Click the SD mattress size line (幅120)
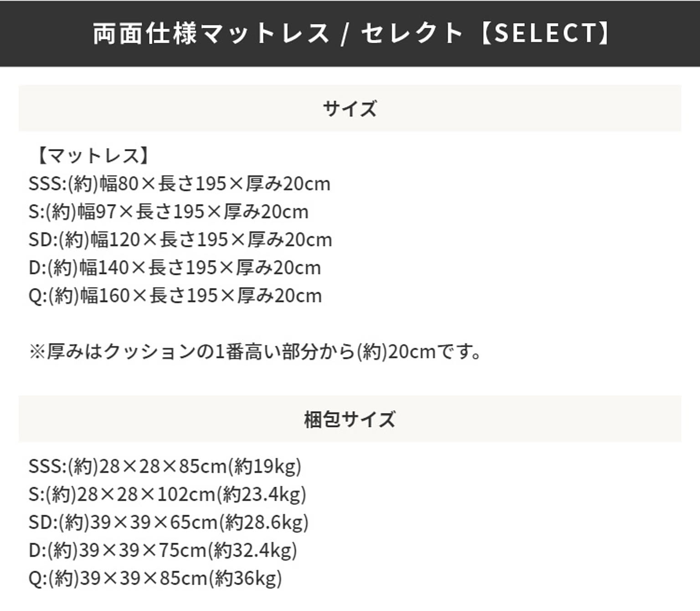The image size is (700, 611). click(x=180, y=240)
